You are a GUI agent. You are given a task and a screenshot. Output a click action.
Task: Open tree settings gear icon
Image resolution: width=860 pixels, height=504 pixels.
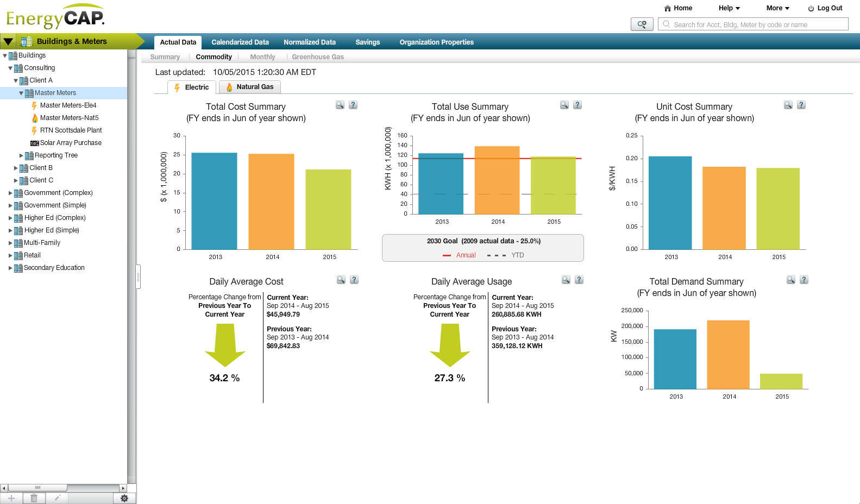tap(124, 498)
